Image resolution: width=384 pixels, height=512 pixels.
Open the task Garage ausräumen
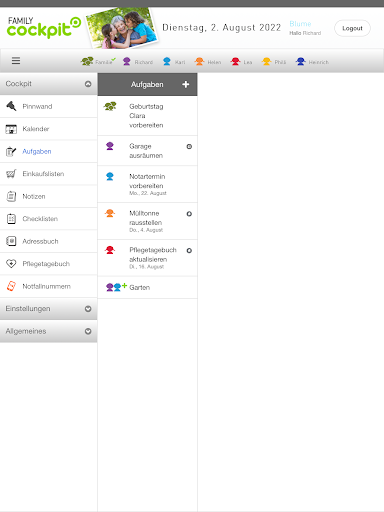click(147, 151)
